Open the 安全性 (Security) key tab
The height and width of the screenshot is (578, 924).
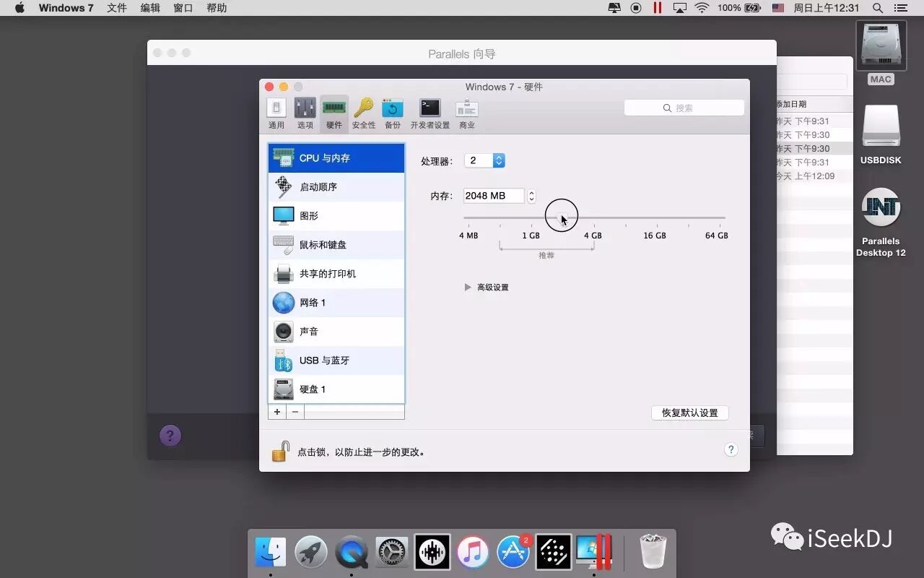point(364,114)
